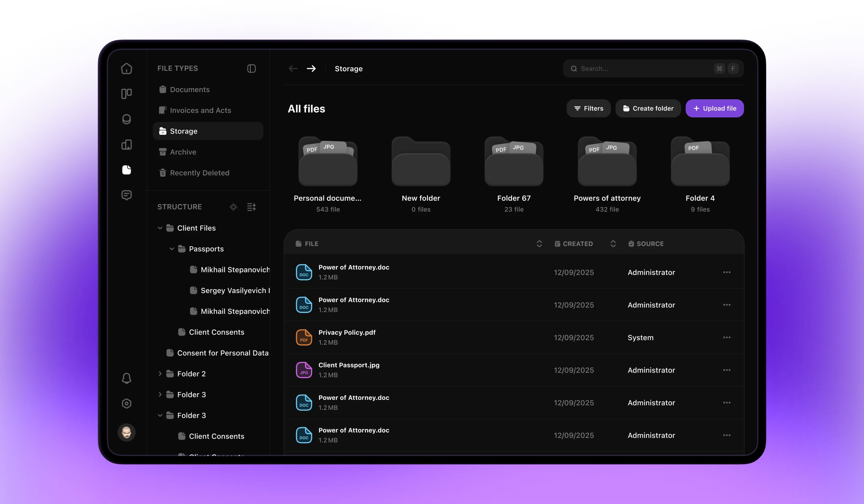Open notifications bell icon
The image size is (864, 504).
(x=127, y=378)
